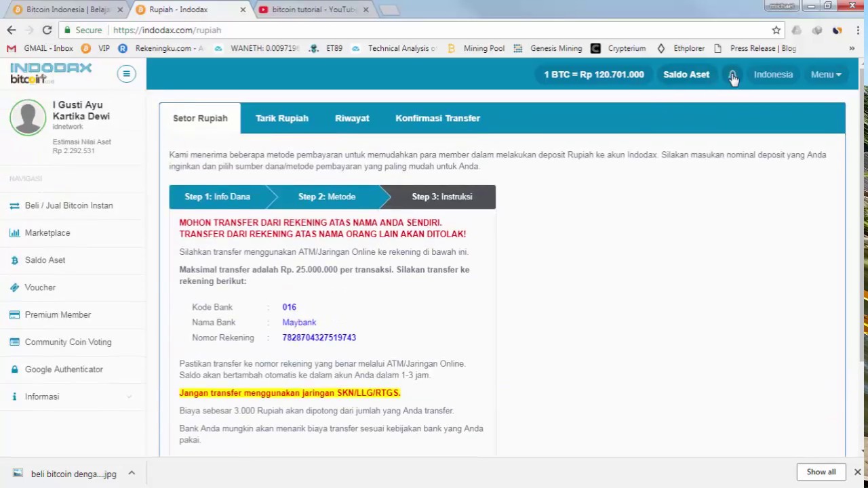868x488 pixels.
Task: Click the Beli / Jual Bitcoin Instan icon
Action: coord(14,205)
